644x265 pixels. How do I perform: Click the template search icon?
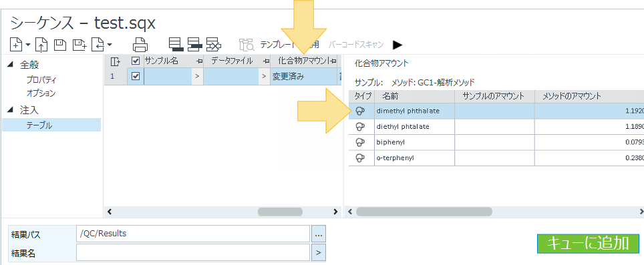[247, 45]
